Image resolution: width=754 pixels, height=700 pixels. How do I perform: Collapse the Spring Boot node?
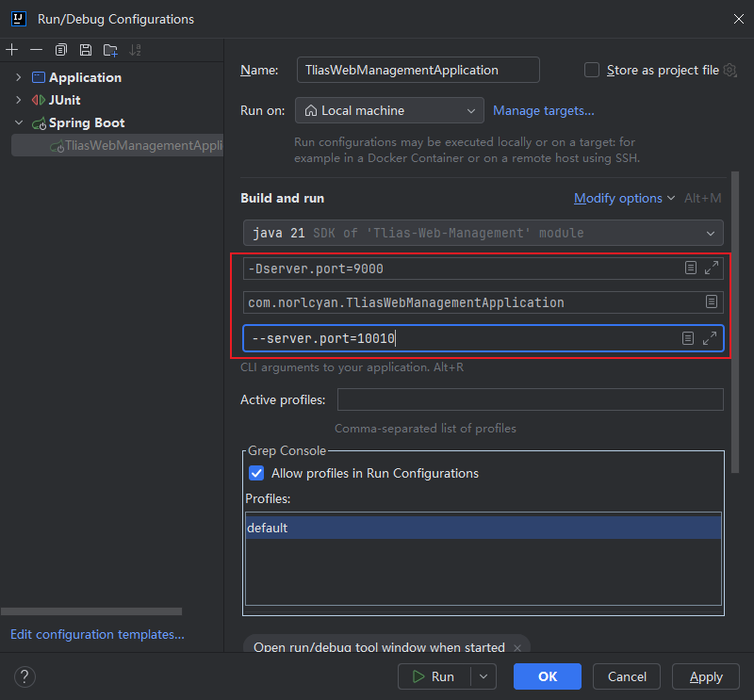tap(18, 122)
